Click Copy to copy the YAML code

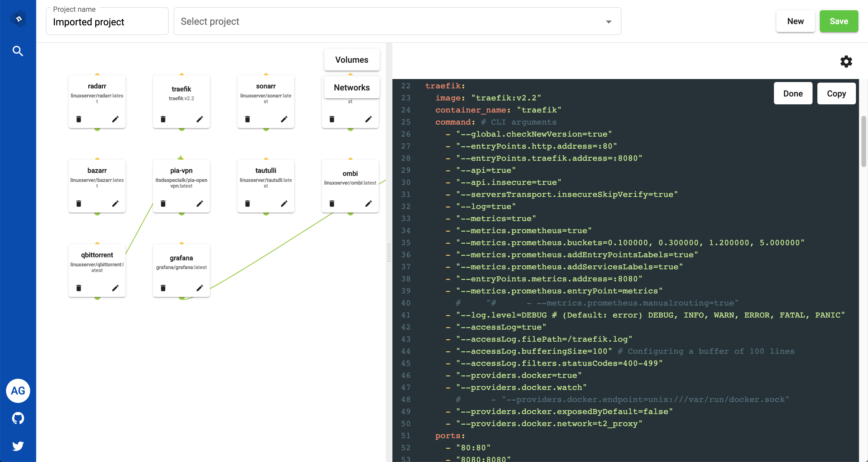836,93
